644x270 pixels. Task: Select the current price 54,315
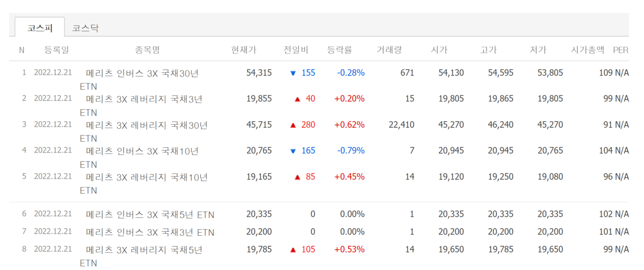click(259, 73)
